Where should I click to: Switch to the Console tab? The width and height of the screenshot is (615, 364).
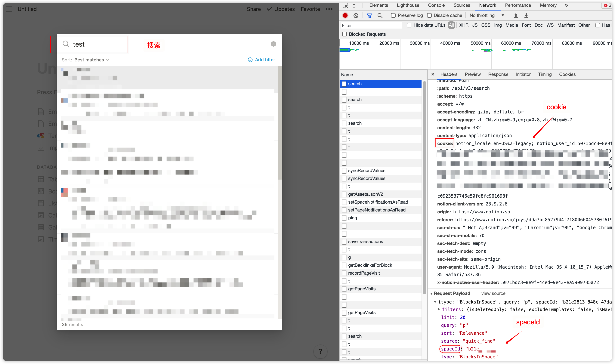click(436, 5)
